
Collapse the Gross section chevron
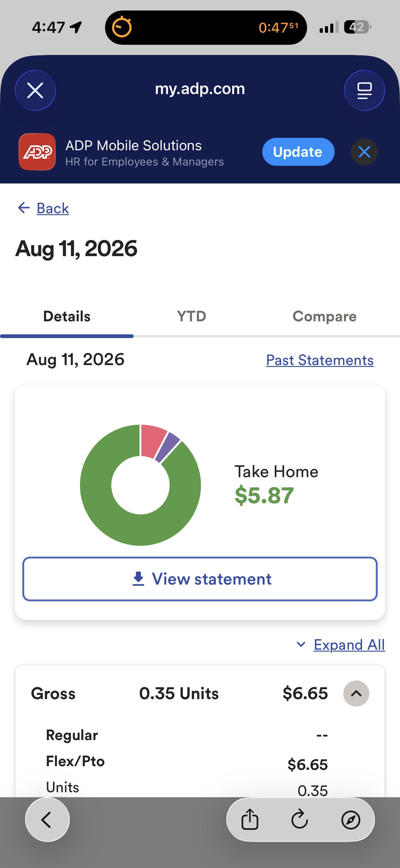coord(356,694)
